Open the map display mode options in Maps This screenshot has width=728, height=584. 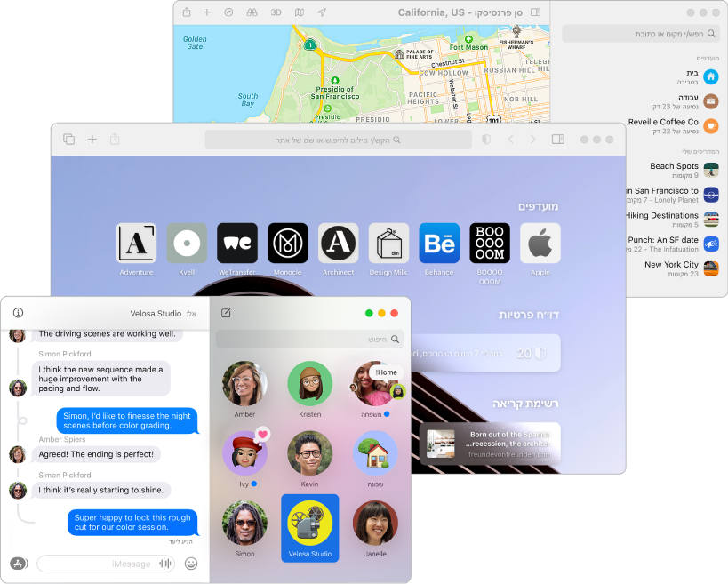pyautogui.click(x=299, y=12)
